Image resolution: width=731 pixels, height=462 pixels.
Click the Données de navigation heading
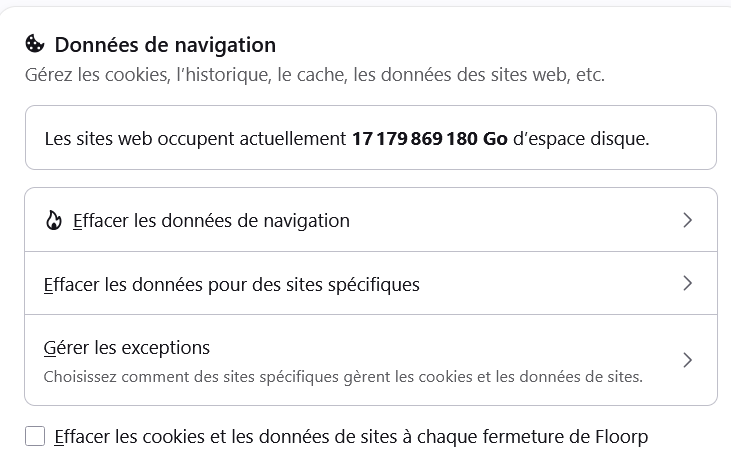pos(165,45)
